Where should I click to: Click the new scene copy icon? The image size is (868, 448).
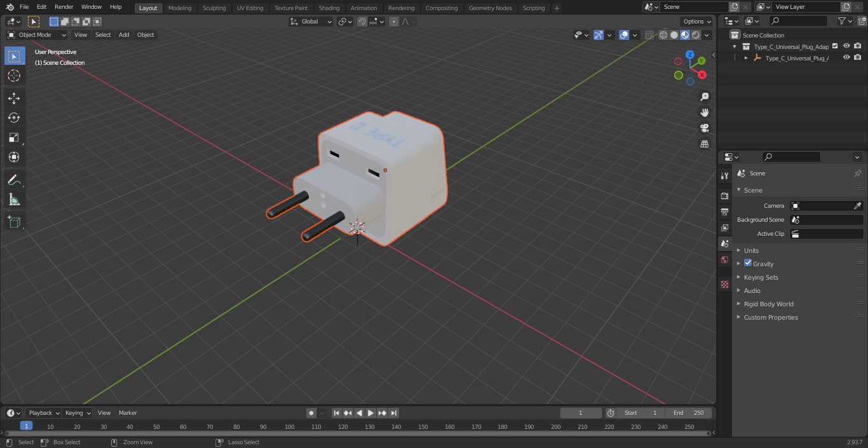pyautogui.click(x=734, y=7)
